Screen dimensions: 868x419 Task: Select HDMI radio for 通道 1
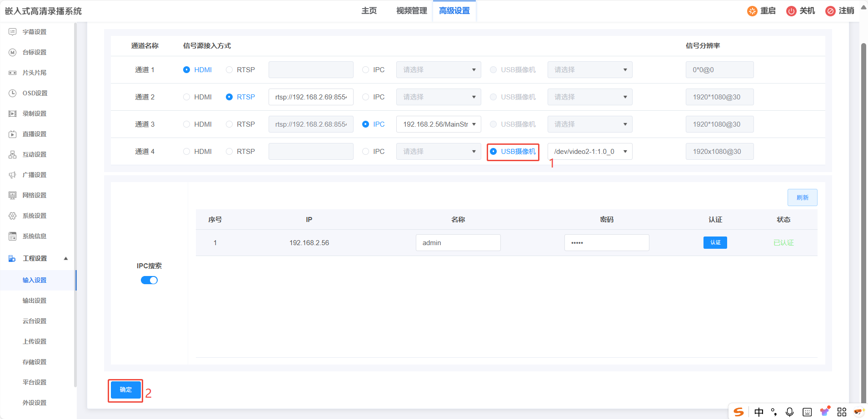[x=186, y=69]
